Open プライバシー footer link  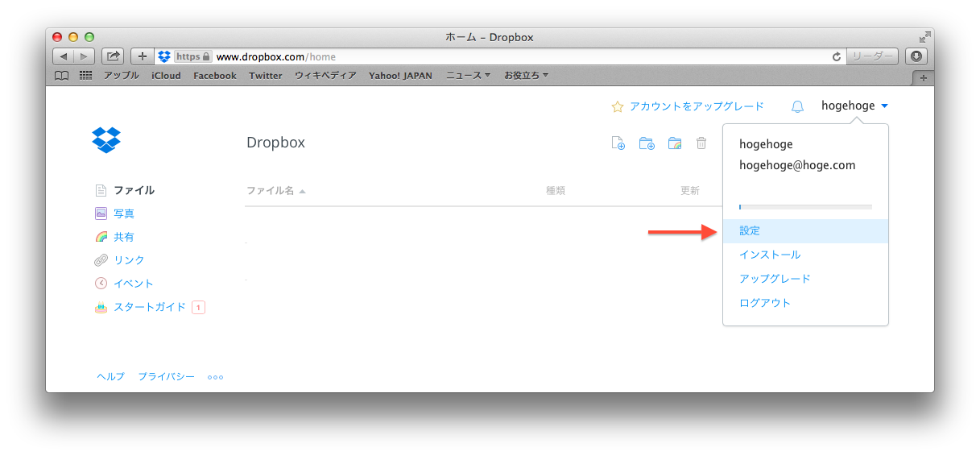(166, 376)
